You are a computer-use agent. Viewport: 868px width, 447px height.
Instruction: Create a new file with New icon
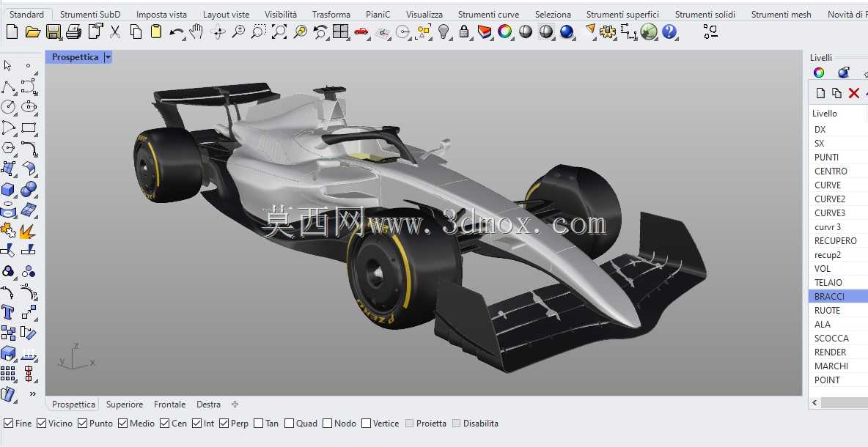click(x=12, y=32)
